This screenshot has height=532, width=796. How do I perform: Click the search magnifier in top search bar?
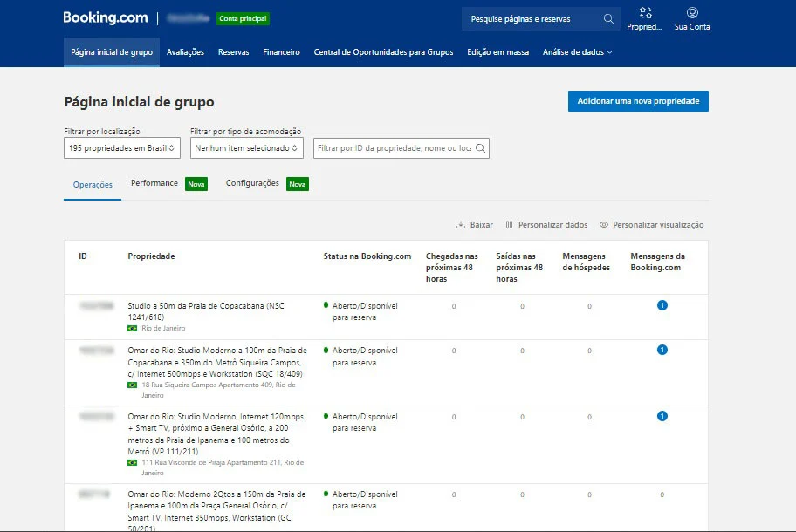tap(608, 19)
